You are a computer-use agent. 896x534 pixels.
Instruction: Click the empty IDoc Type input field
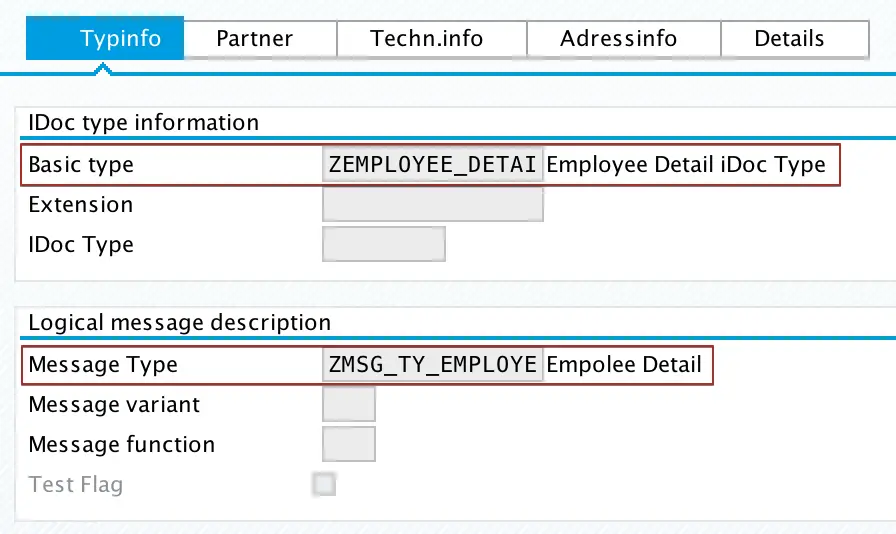click(384, 245)
